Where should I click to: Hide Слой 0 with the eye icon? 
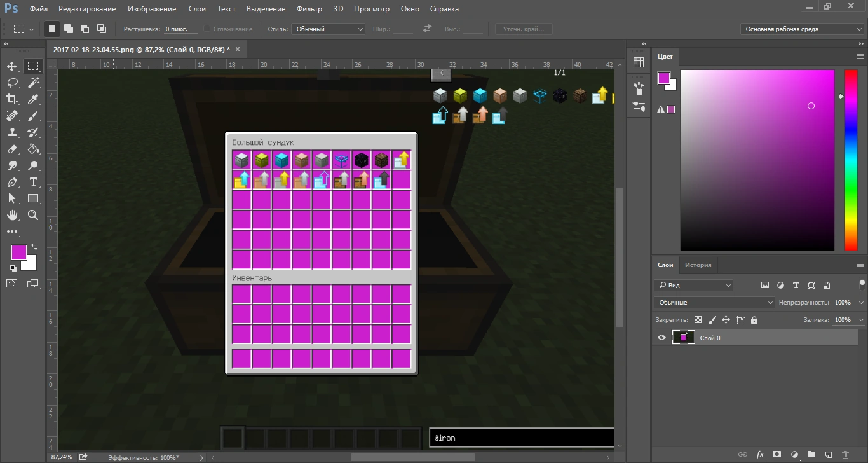(x=661, y=338)
